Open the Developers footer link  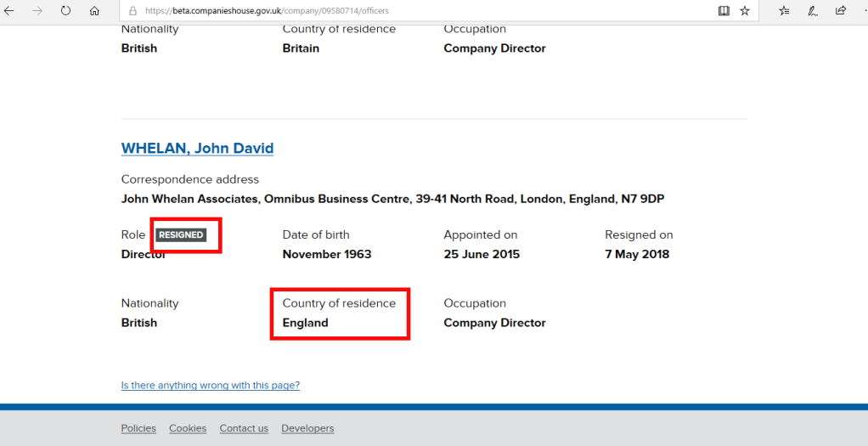pyautogui.click(x=307, y=428)
